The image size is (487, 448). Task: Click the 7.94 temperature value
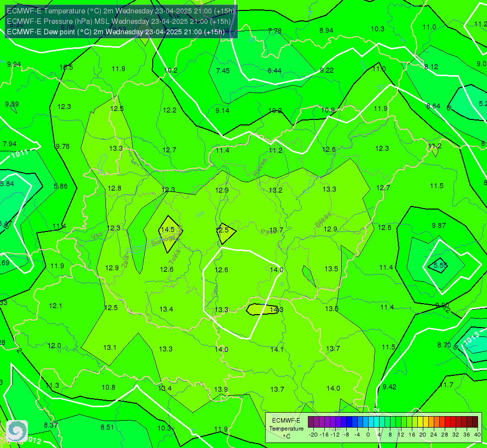[x=9, y=144]
